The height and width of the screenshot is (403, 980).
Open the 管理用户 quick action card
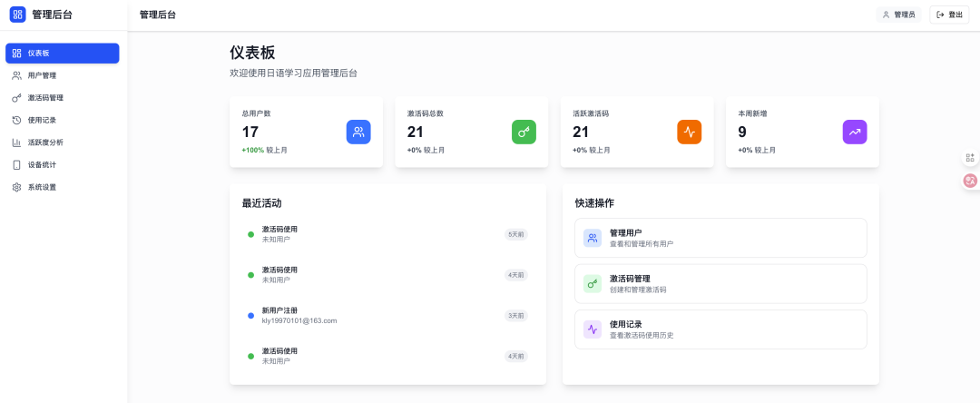pyautogui.click(x=720, y=238)
